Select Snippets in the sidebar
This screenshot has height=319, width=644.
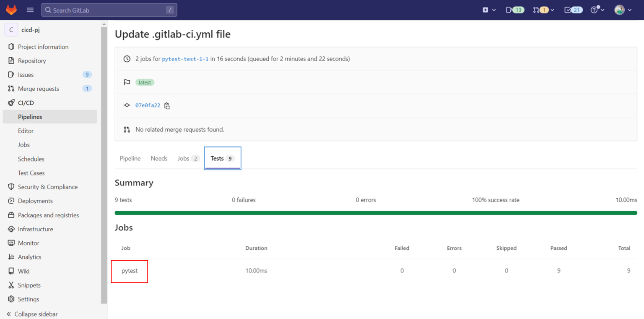pos(29,285)
